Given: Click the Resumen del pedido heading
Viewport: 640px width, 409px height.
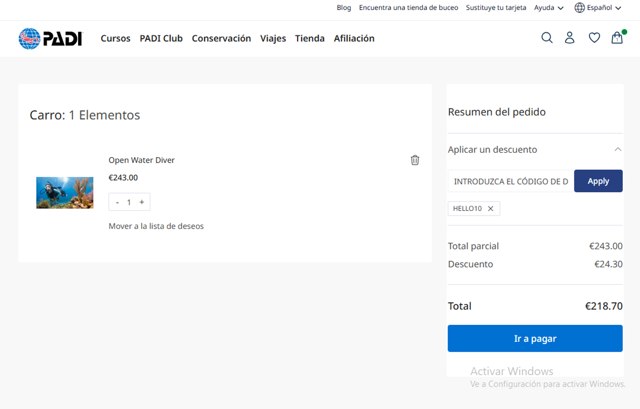Looking at the screenshot, I should [497, 112].
